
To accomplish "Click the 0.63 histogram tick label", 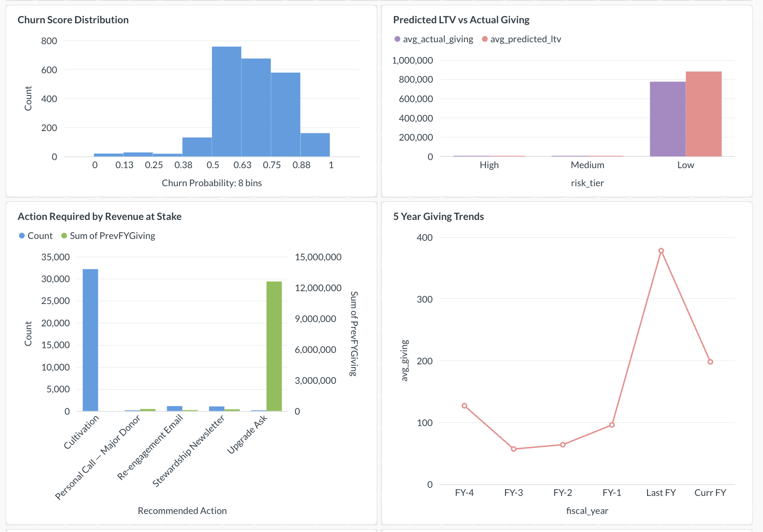I will pyautogui.click(x=242, y=165).
